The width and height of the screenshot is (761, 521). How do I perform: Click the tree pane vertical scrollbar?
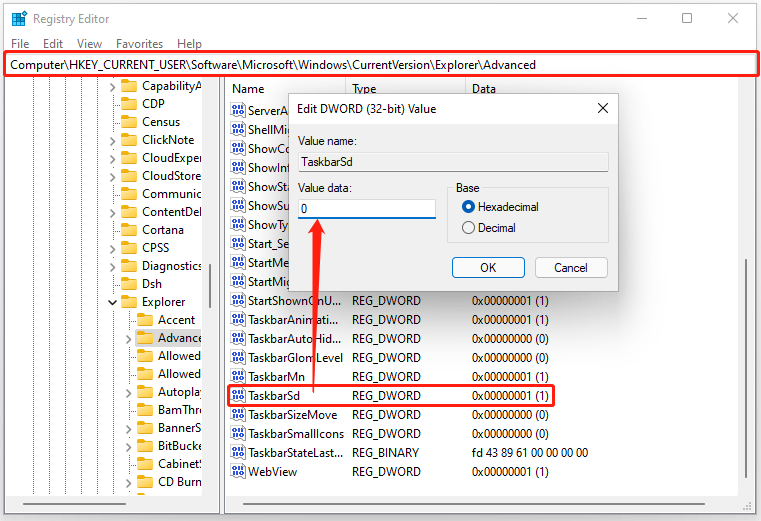(210, 286)
